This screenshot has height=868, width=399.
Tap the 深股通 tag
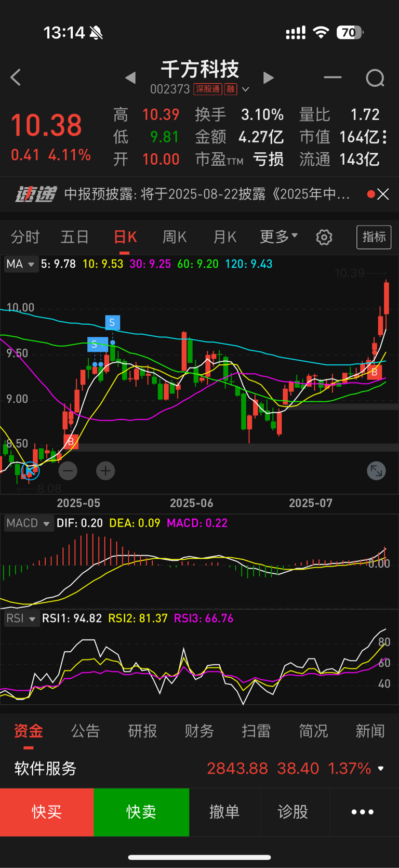208,89
